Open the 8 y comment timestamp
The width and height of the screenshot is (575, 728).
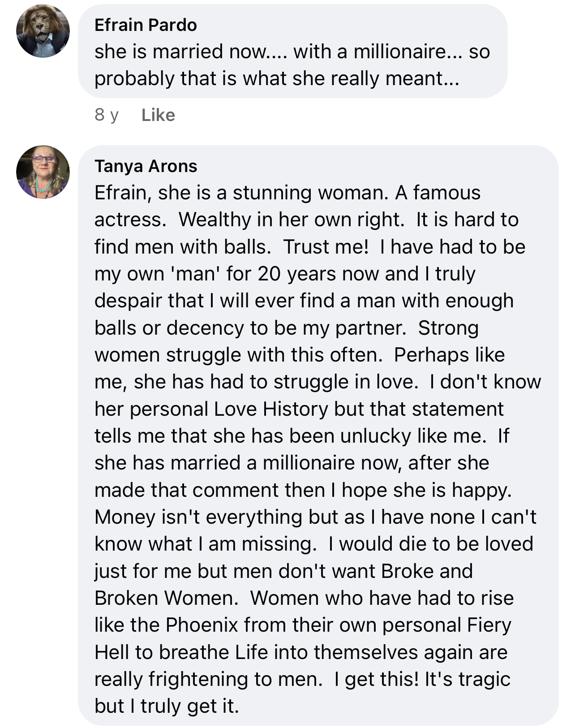(x=107, y=115)
